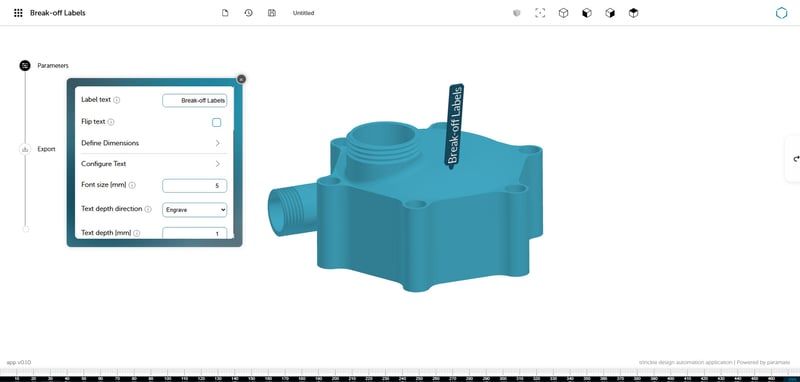This screenshot has width=800, height=382.
Task: Open the apps grid menu icon
Action: [x=18, y=13]
